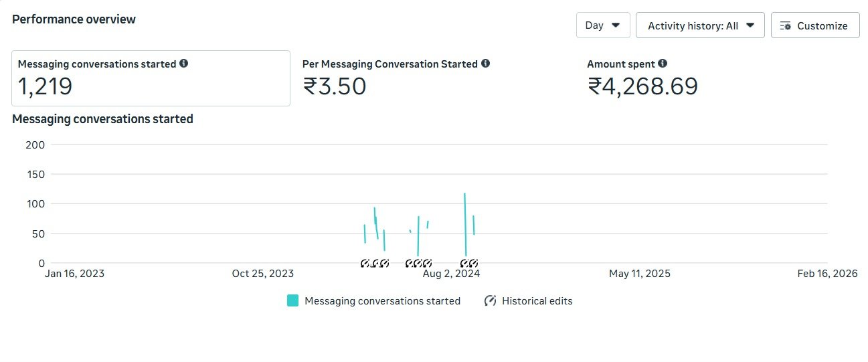Viewport: 868px width, 362px height.
Task: Click the Historical edits legend icon
Action: tap(490, 300)
